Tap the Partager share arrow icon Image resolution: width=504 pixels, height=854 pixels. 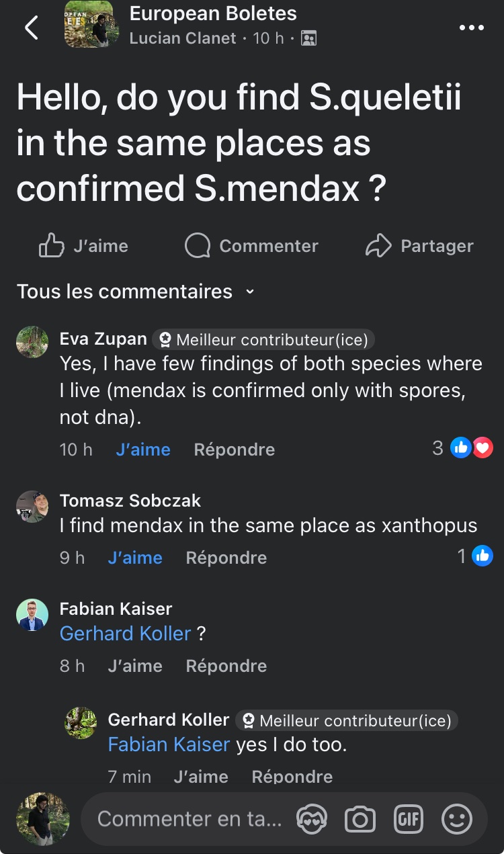378,247
